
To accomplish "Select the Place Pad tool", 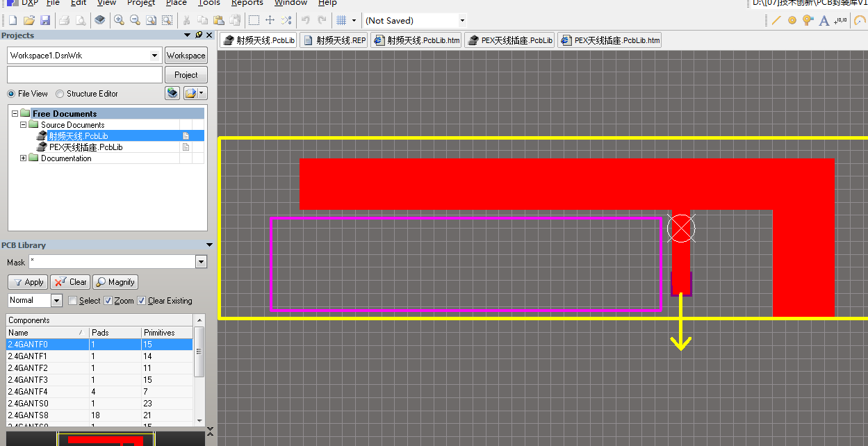I will coord(792,20).
